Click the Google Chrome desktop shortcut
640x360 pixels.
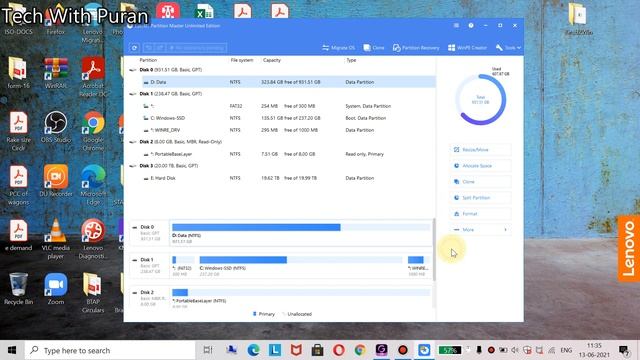click(x=93, y=131)
